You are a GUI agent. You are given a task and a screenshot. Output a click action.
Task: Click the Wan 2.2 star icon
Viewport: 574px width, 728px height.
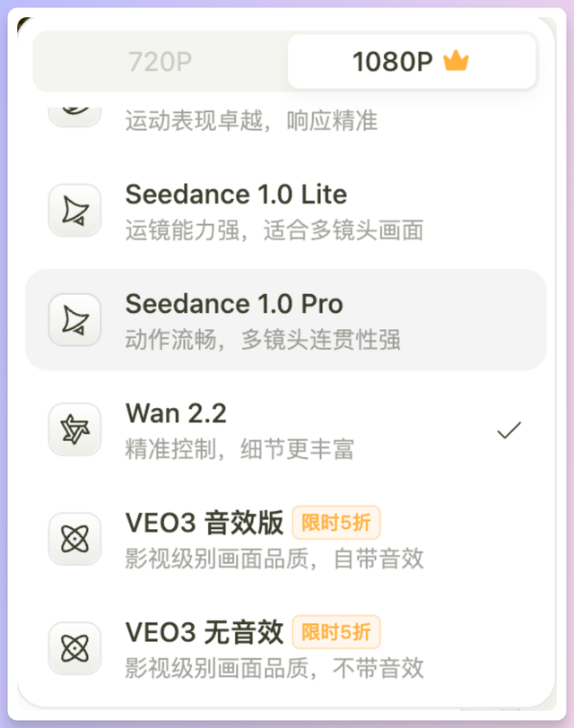pyautogui.click(x=74, y=429)
